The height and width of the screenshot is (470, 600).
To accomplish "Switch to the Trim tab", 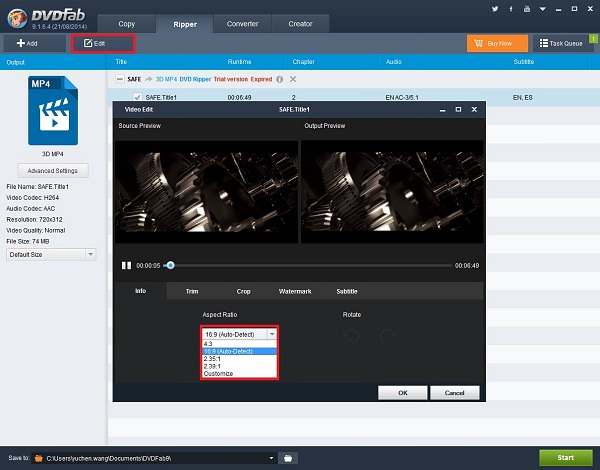I will 192,291.
